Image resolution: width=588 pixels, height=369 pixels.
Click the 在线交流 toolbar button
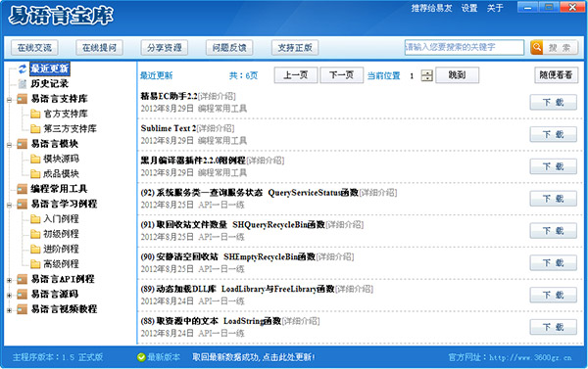34,48
